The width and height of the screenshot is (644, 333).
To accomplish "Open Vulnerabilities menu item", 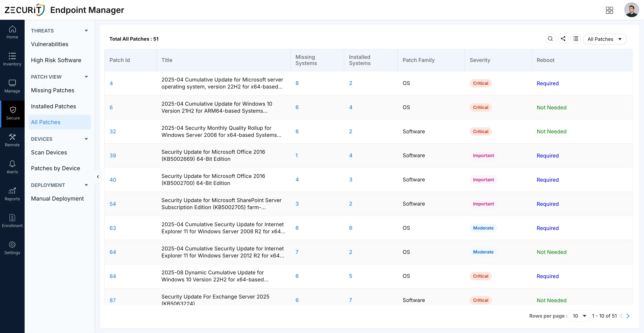I will point(49,44).
